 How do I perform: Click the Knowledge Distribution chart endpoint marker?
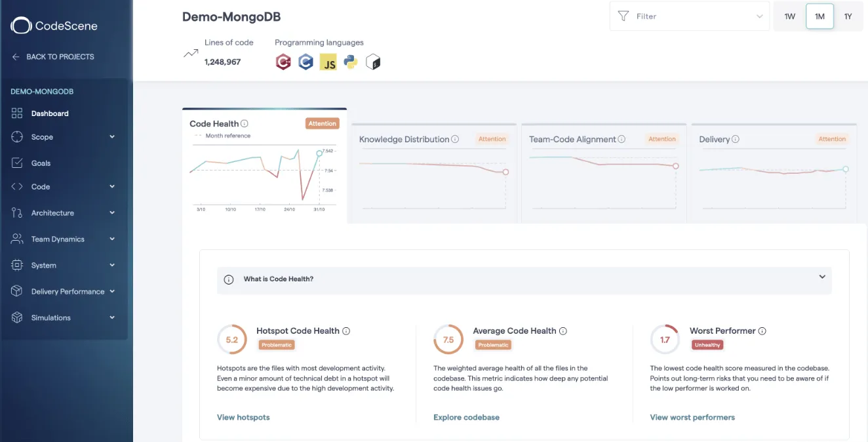[x=505, y=172]
